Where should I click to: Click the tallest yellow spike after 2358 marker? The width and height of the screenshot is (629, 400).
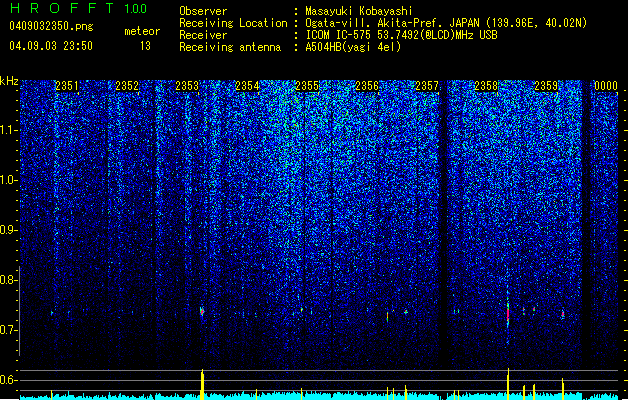pyautogui.click(x=508, y=384)
